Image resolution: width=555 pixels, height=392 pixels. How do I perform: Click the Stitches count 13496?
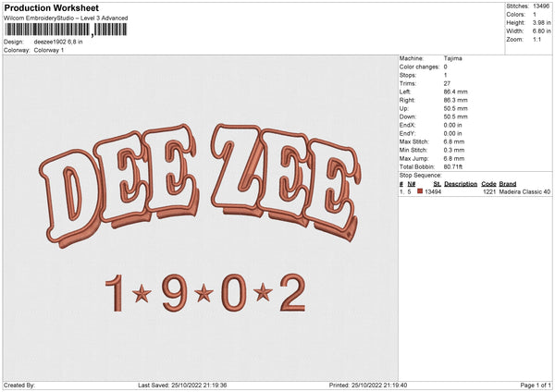[541, 6]
